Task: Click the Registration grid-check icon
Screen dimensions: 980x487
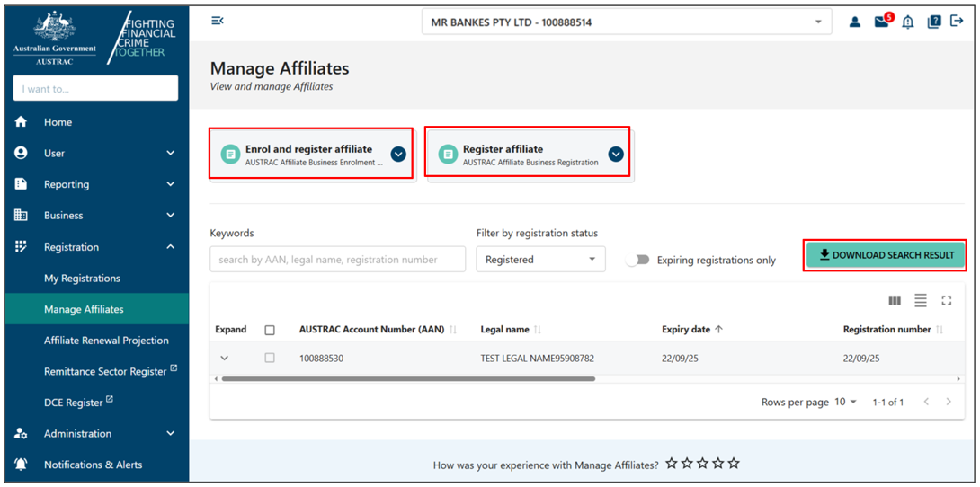Action: tap(22, 246)
